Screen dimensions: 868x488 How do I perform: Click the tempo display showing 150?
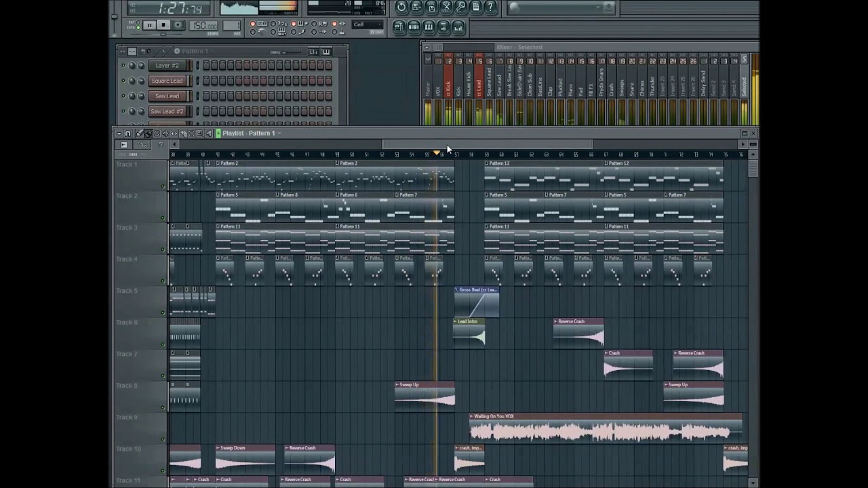[x=203, y=25]
